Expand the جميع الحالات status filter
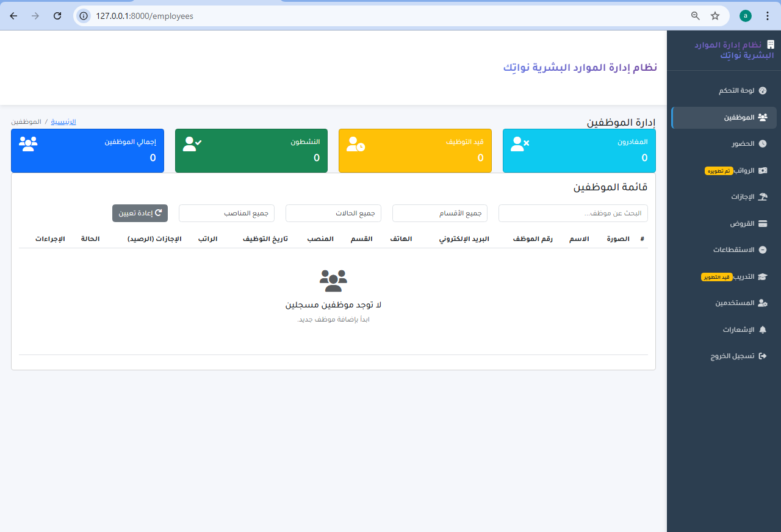 (333, 214)
